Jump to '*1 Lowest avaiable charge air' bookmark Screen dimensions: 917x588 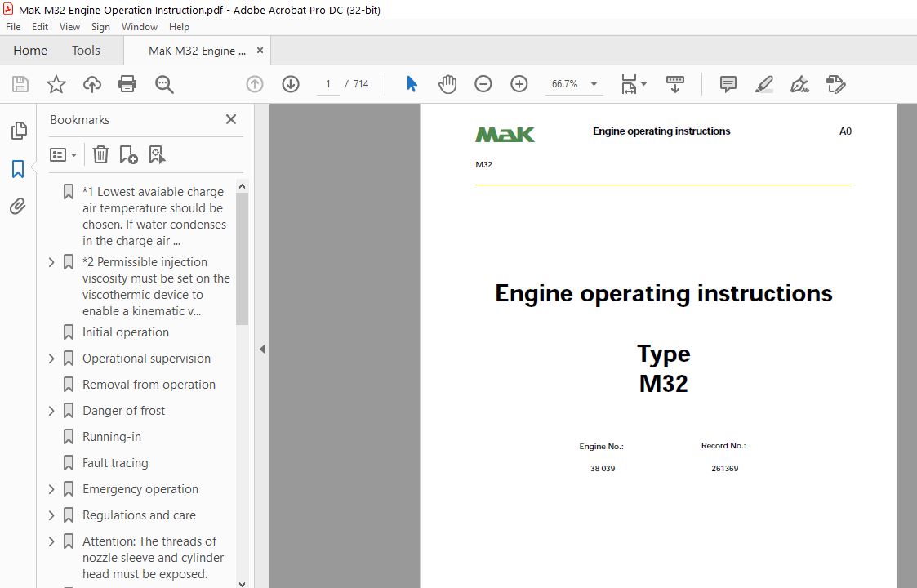154,216
